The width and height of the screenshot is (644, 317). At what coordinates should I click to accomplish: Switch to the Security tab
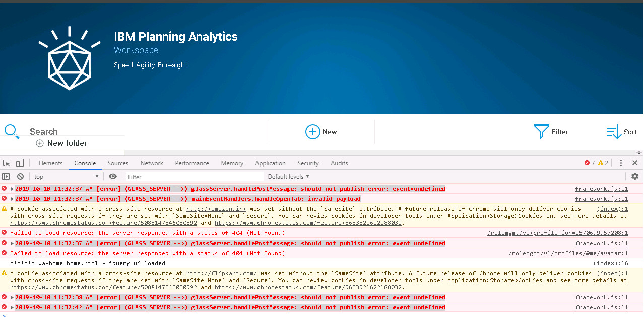coord(308,163)
